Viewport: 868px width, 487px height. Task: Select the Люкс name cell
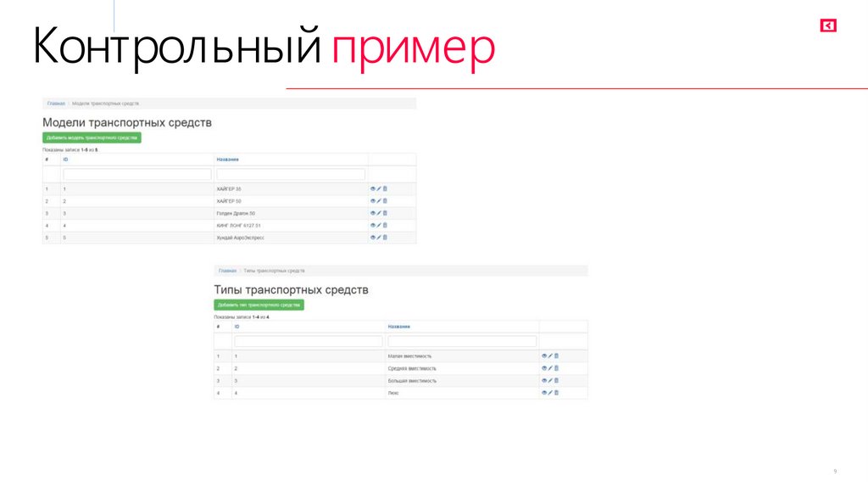tap(462, 393)
